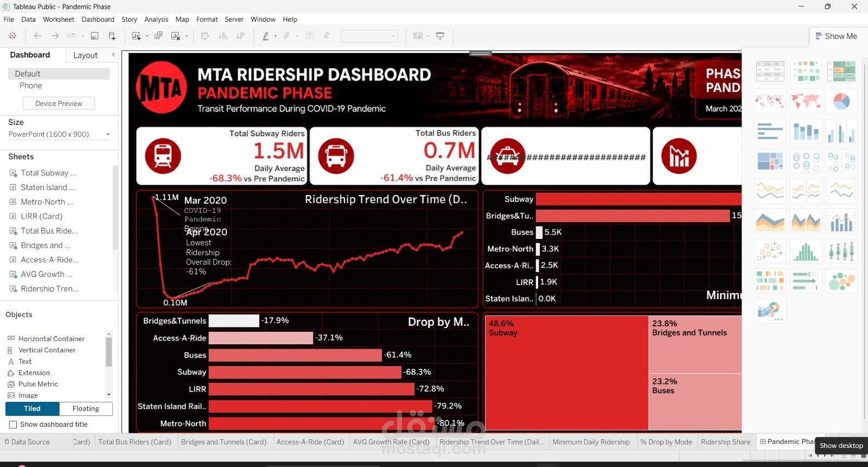868x467 pixels.
Task: Click the Clear Sheet icon
Action: point(175,36)
